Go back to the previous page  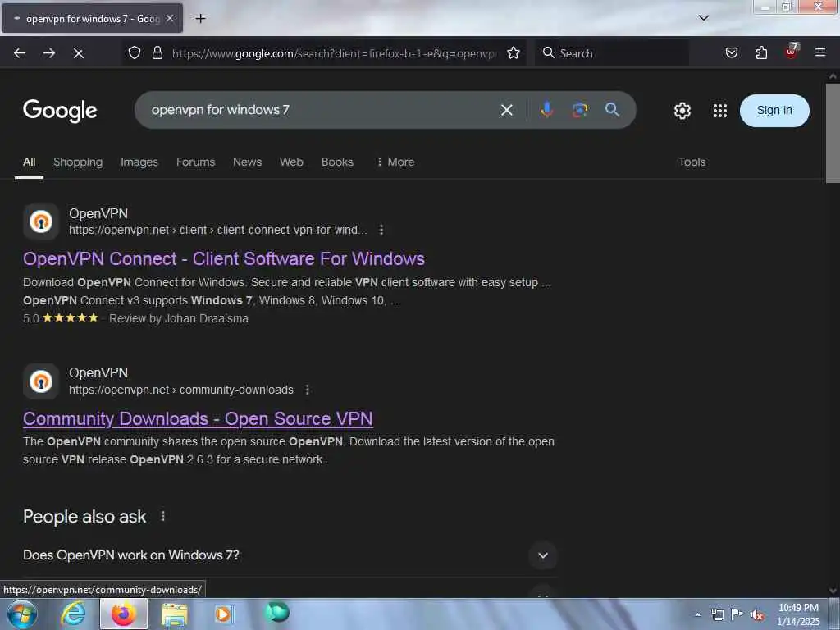[x=20, y=53]
